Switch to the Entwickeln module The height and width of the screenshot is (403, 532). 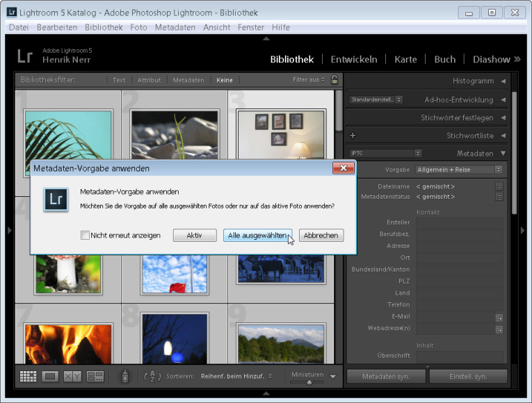354,59
